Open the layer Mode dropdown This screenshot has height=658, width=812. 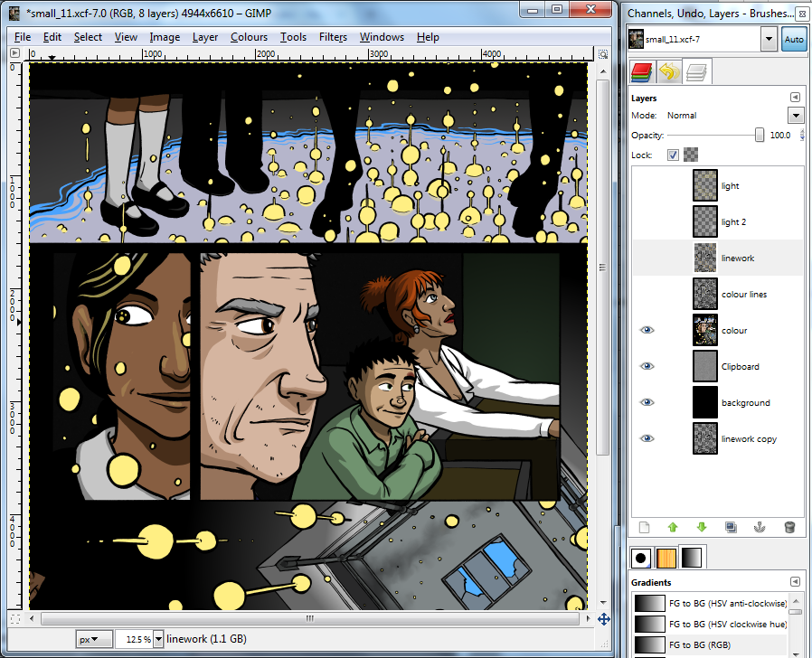(x=796, y=116)
